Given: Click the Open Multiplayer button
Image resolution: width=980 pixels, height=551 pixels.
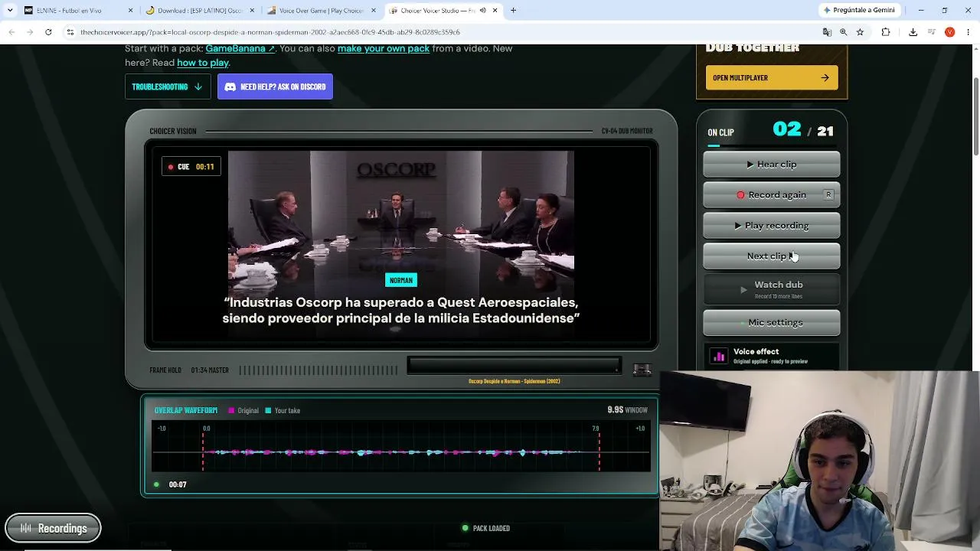Looking at the screenshot, I should (772, 77).
